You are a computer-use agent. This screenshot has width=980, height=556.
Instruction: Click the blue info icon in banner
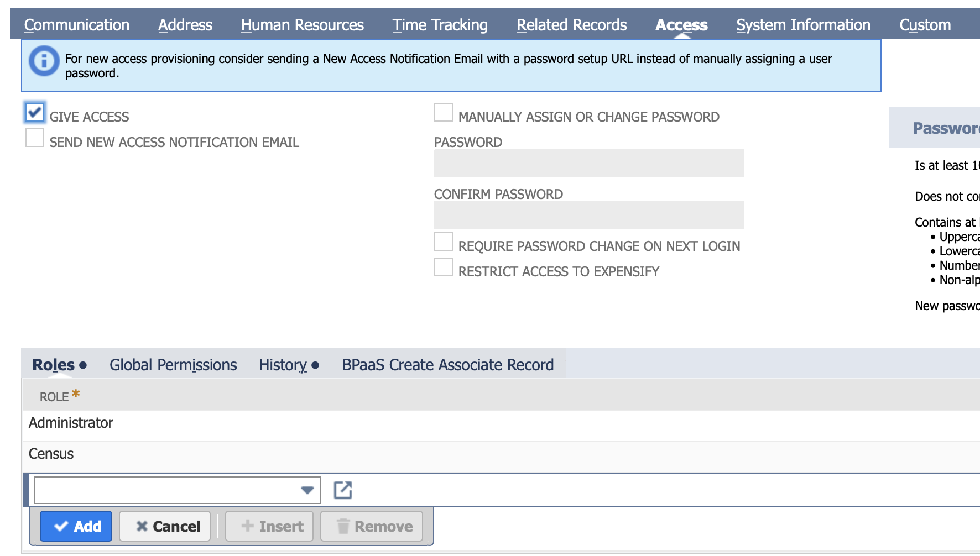pos(44,61)
